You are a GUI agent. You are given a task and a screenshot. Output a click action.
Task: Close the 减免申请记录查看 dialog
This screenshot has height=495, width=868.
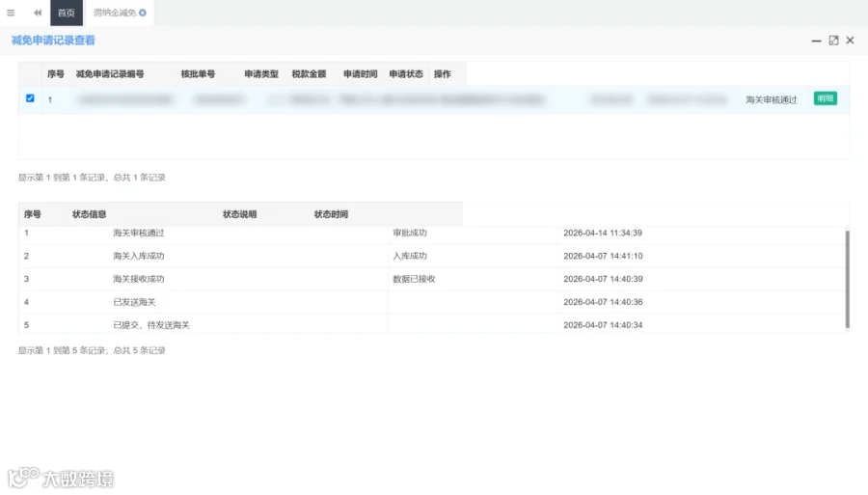(x=851, y=41)
